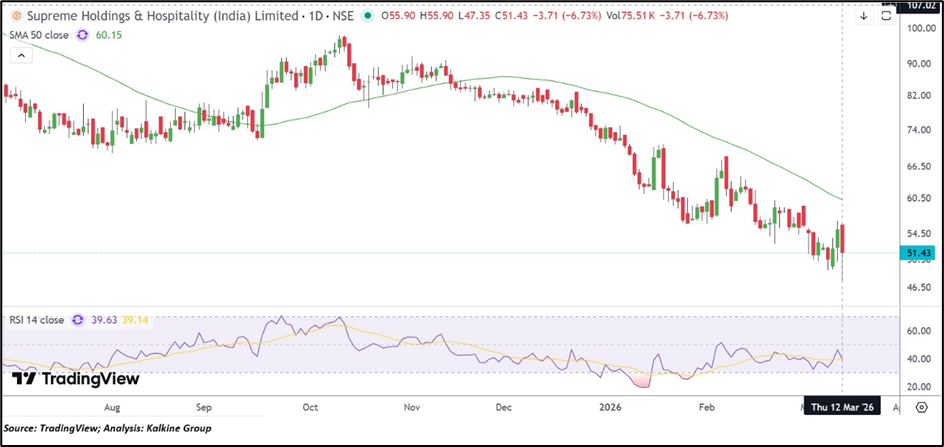Click the fullscreen square icon at top right
This screenshot has height=447, width=944.
(x=886, y=16)
